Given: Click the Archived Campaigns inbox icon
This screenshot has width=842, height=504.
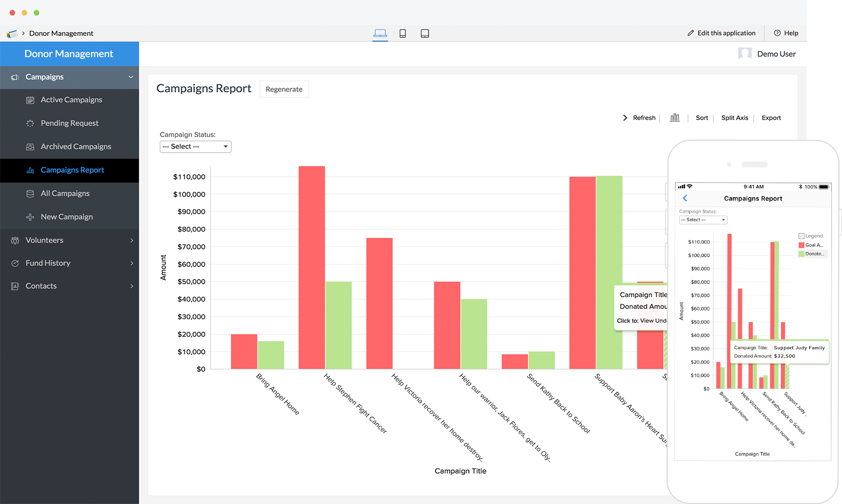Looking at the screenshot, I should pyautogui.click(x=30, y=147).
